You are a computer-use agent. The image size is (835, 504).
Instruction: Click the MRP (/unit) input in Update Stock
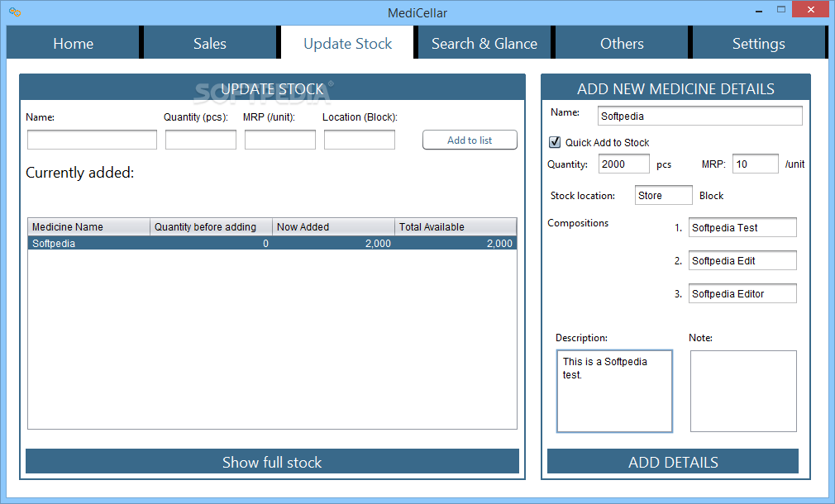pyautogui.click(x=280, y=140)
